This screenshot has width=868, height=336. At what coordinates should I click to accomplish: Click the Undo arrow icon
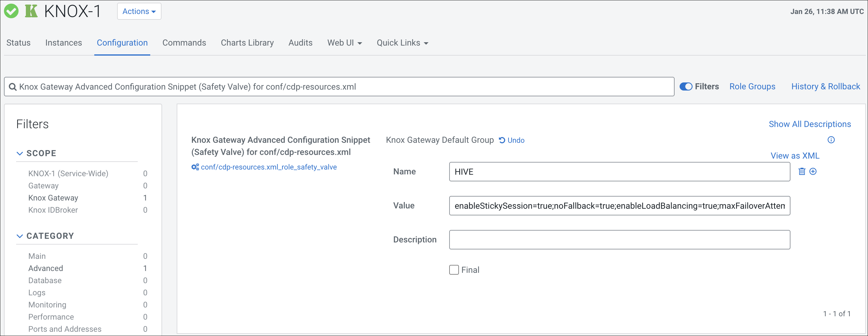click(x=502, y=140)
